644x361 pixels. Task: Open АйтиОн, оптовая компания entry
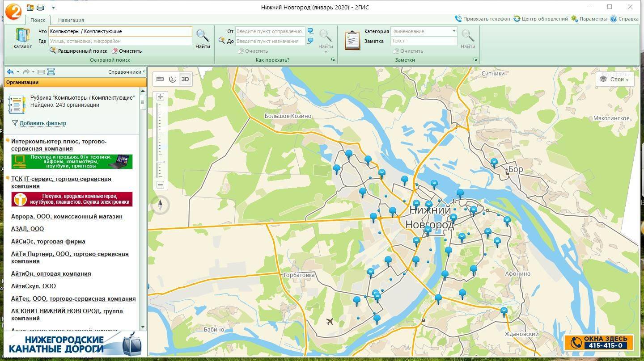(51, 274)
